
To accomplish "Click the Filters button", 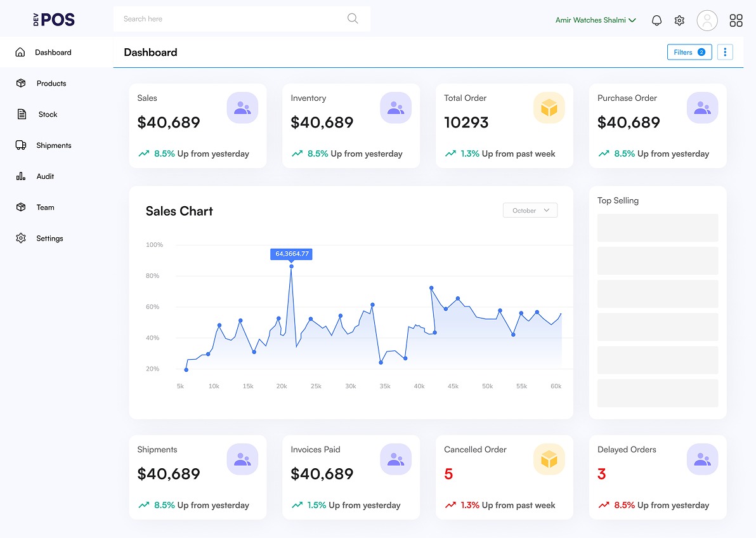I will (689, 52).
